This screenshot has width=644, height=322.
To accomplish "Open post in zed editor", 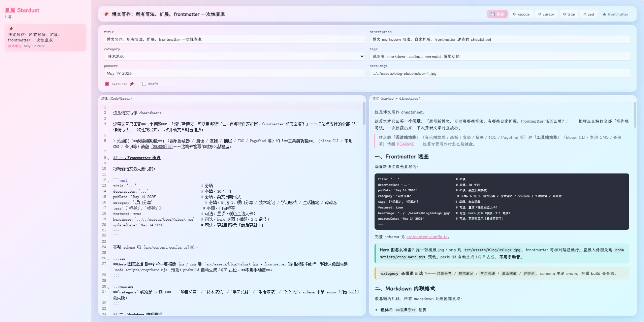I will click(x=589, y=14).
